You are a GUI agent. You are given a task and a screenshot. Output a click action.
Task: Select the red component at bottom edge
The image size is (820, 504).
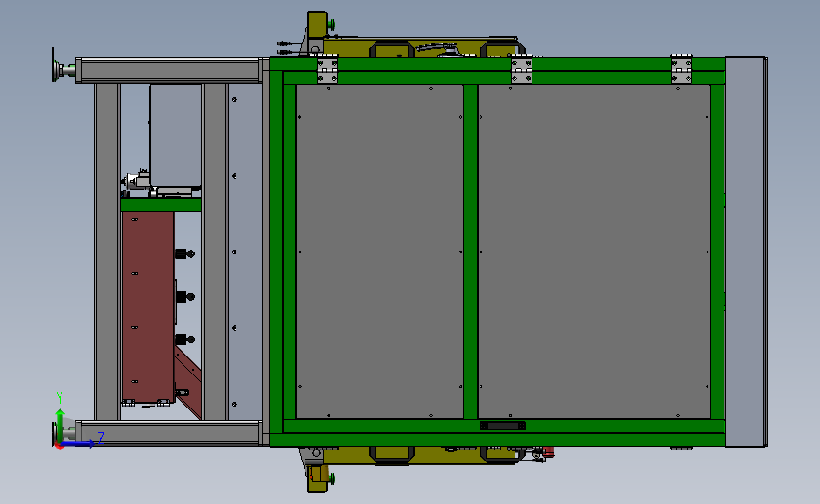click(548, 452)
